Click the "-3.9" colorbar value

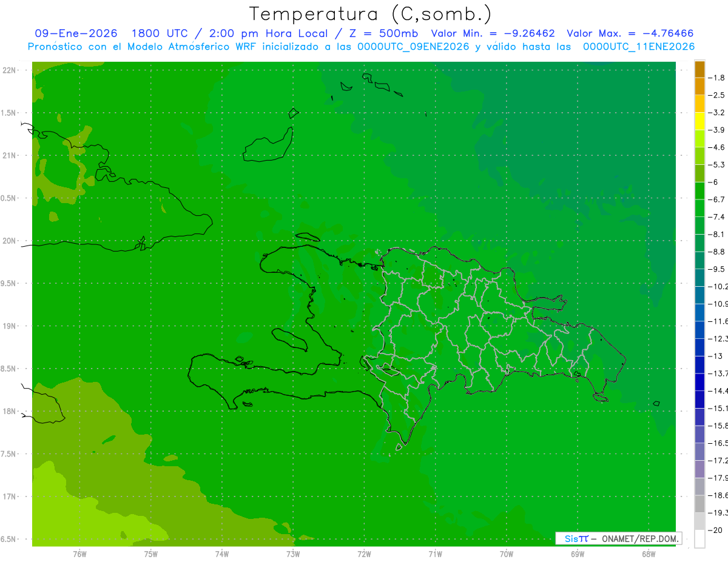716,130
